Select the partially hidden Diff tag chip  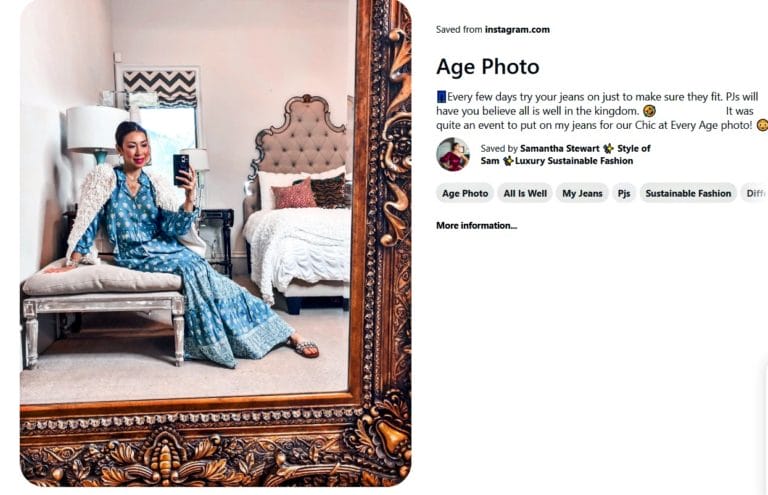[x=754, y=193]
